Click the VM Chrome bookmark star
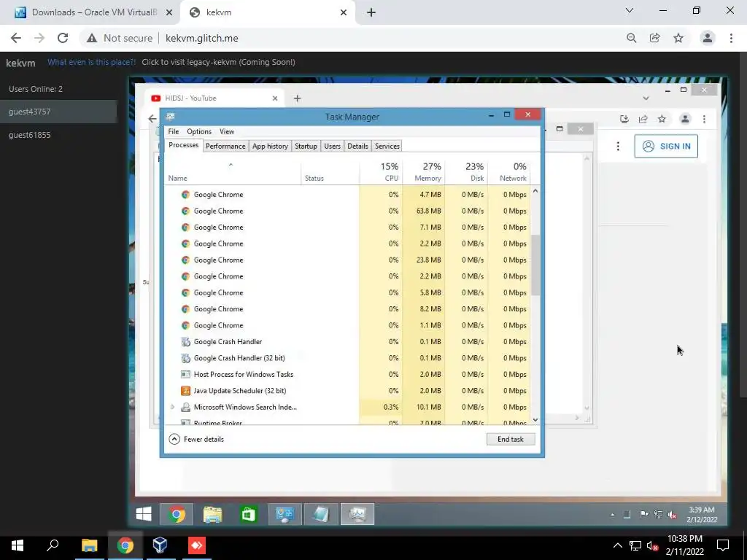This screenshot has width=747, height=560. [662, 119]
